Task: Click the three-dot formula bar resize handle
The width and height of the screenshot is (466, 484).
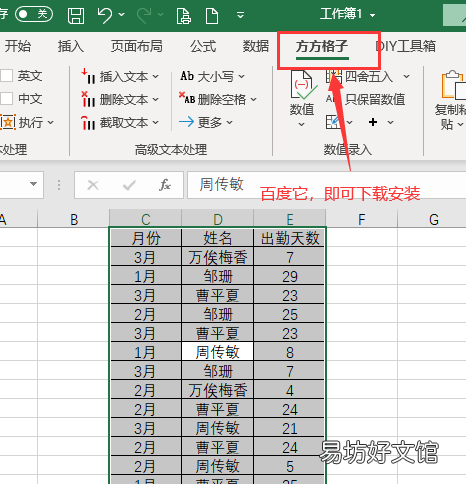Action: pyautogui.click(x=59, y=185)
